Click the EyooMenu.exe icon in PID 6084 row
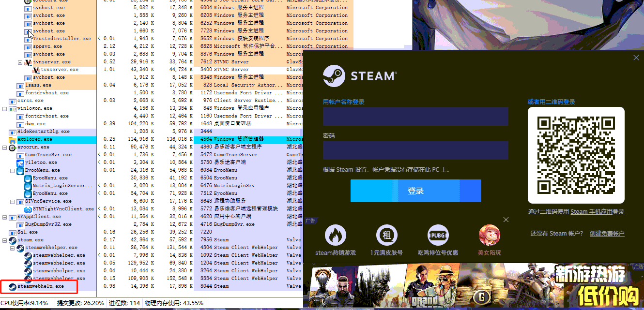This screenshot has height=310, width=644. (x=20, y=170)
